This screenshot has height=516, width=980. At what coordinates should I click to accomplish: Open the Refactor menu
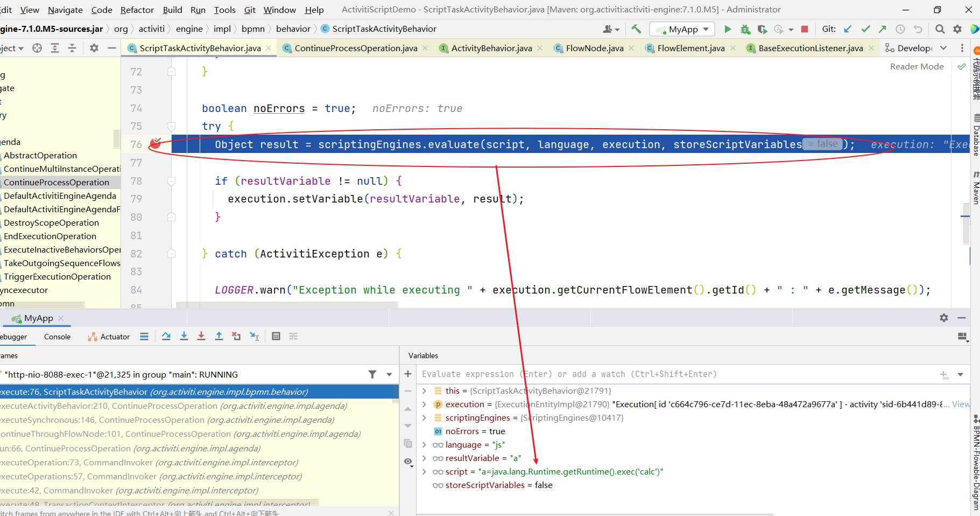(137, 10)
